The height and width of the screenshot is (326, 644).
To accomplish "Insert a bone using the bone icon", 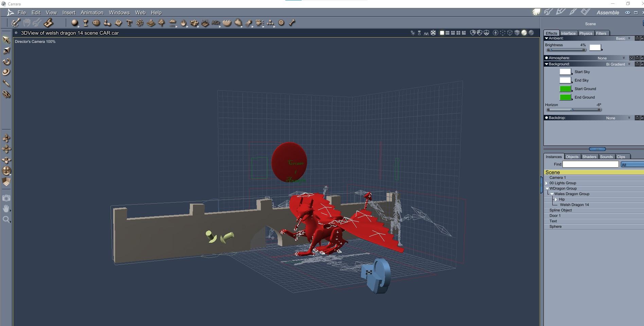I will pyautogui.click(x=292, y=23).
